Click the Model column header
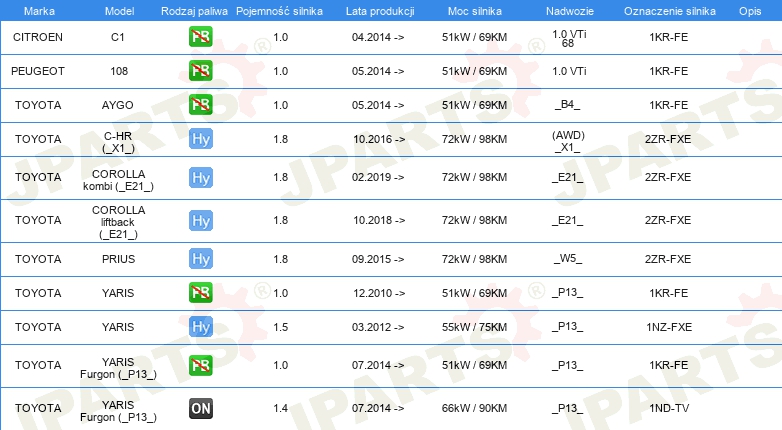This screenshot has width=782, height=430. 119,11
